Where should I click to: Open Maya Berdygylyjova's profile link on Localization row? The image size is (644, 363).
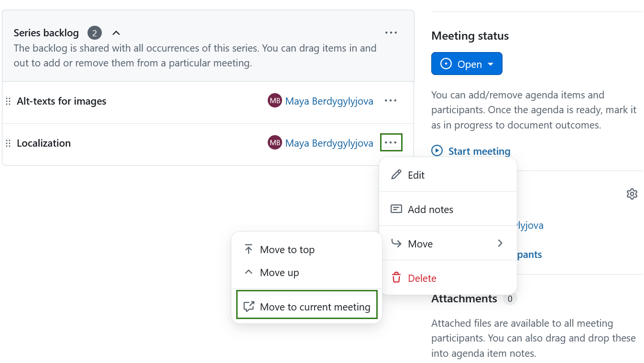click(x=329, y=143)
